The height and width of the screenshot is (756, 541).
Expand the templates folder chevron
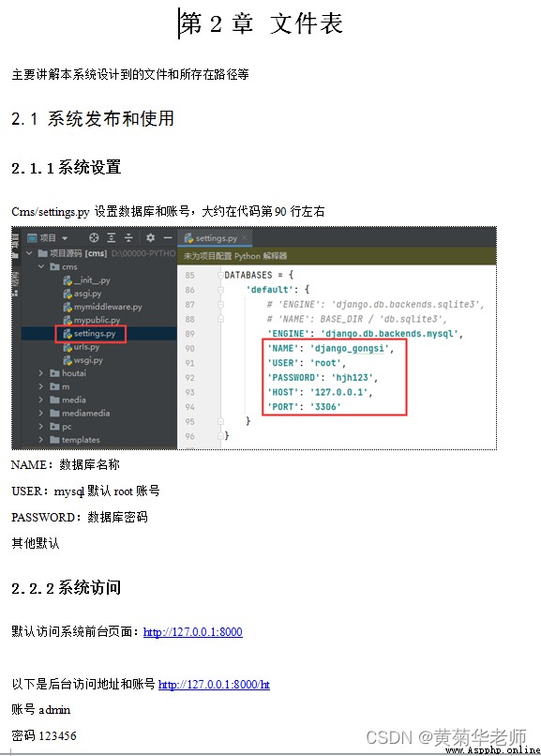[41, 440]
